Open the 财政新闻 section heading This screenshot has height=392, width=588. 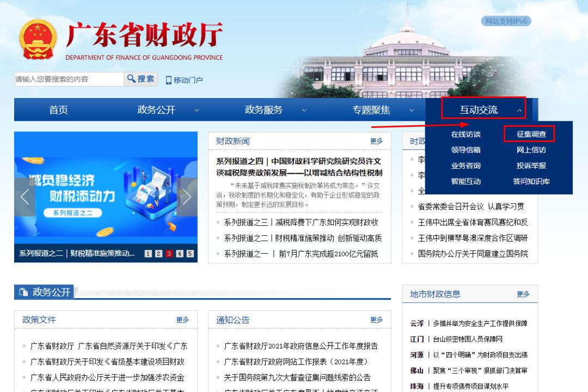pos(233,142)
